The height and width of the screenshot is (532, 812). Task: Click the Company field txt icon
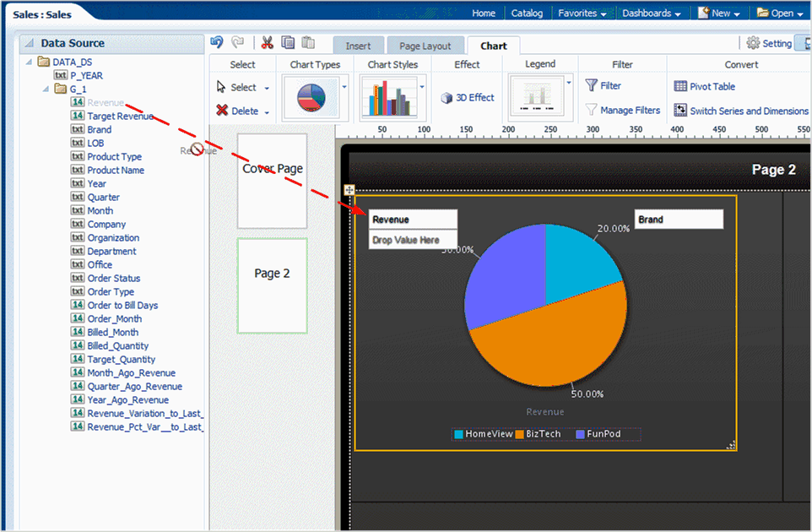[x=78, y=224]
